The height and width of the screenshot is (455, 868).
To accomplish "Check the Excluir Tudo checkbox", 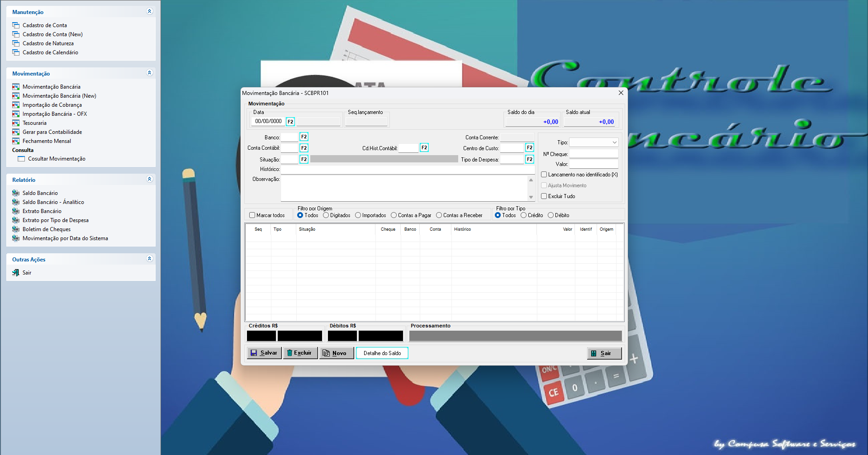I will tap(544, 196).
